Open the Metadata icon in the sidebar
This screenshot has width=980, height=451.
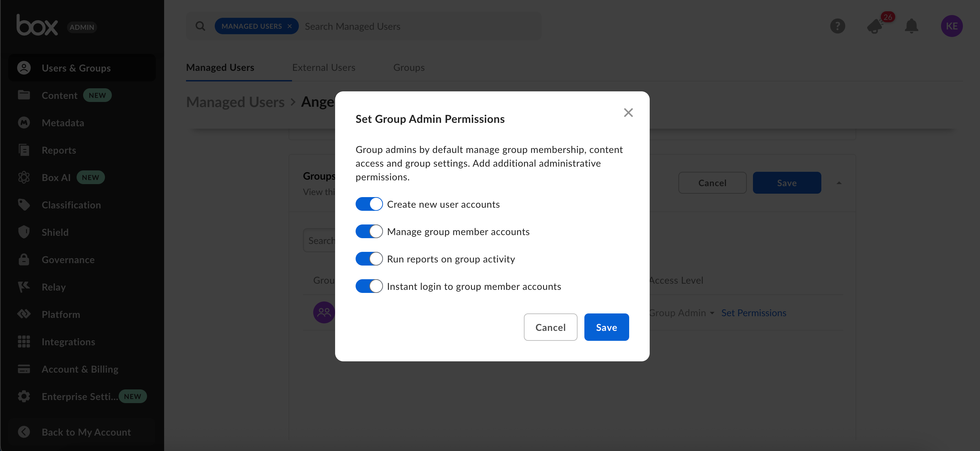pos(24,123)
